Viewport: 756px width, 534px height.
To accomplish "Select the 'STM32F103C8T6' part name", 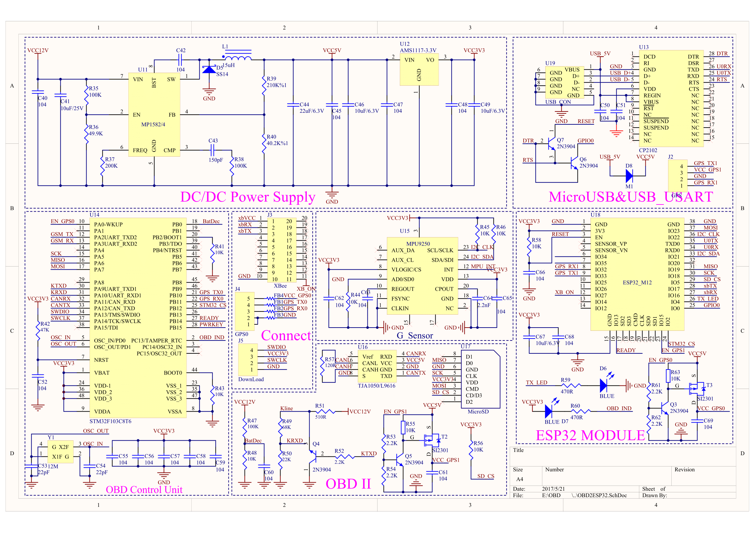I will click(110, 421).
